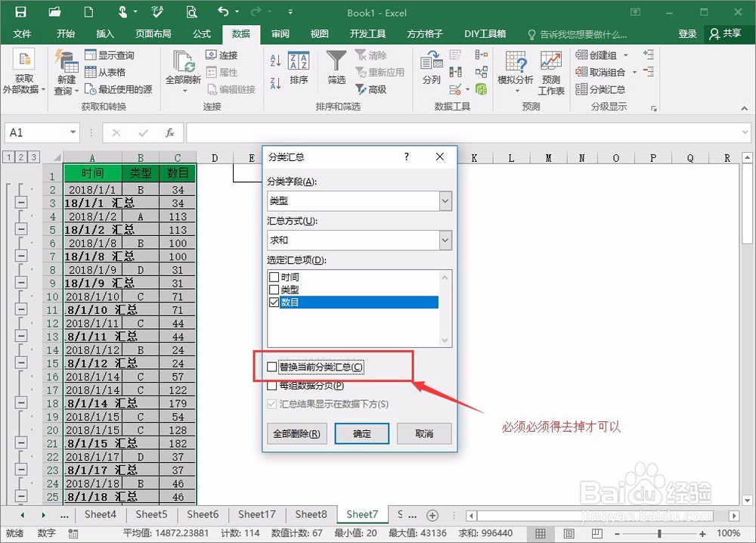
Task: Switch to Page Layout view in status bar
Action: 569,533
